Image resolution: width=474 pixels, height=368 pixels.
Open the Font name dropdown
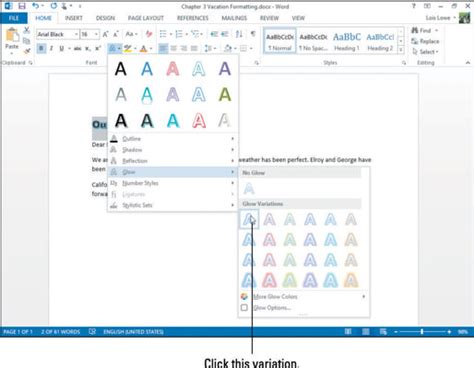(x=76, y=34)
